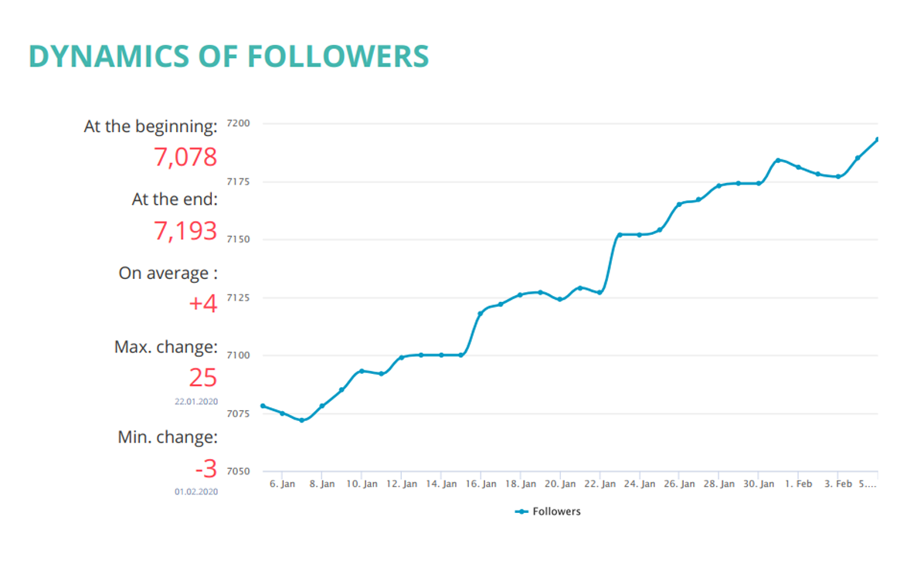The image size is (924, 581).
Task: Toggle the Followers series in the legend
Action: click(x=548, y=511)
